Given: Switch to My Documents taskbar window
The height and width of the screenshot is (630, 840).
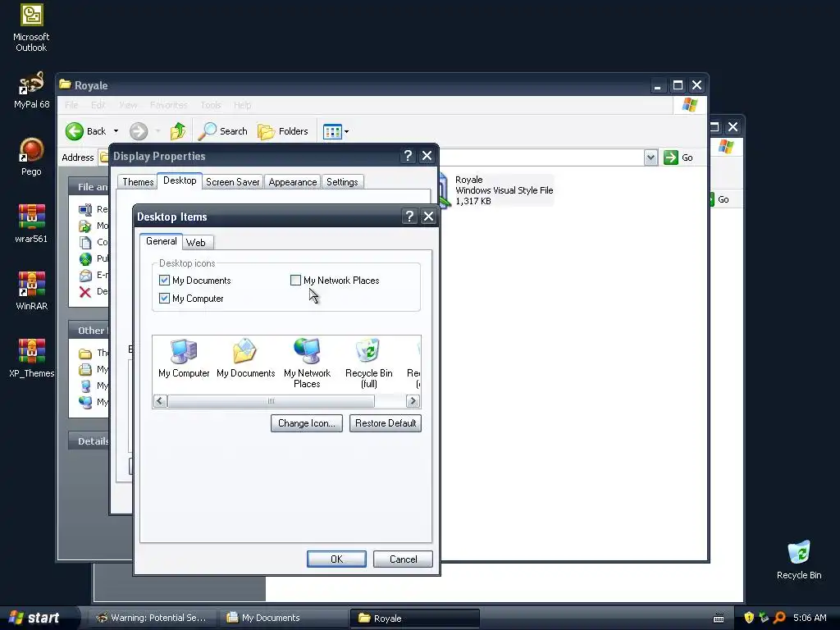Looking at the screenshot, I should click(x=282, y=618).
